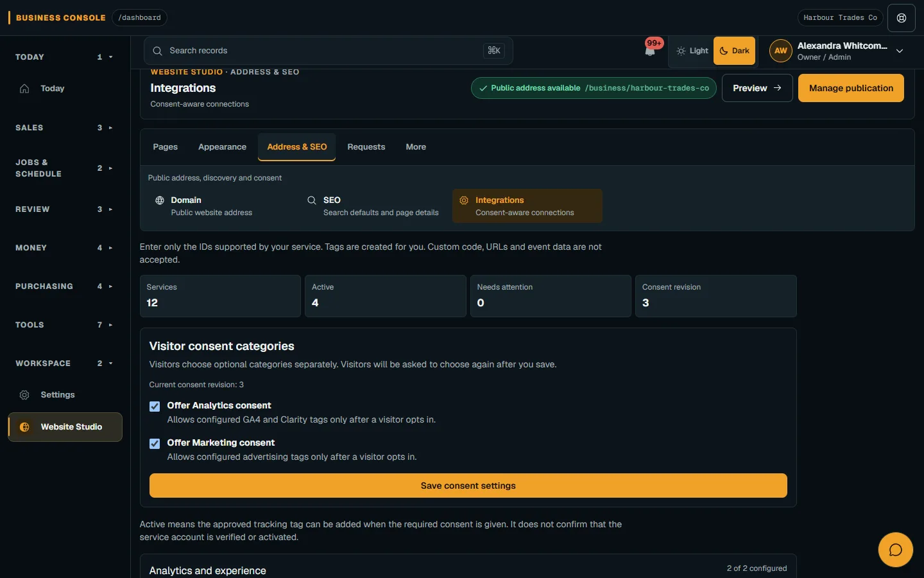Collapse the TODAY sidebar section
This screenshot has width=924, height=578.
(x=64, y=57)
